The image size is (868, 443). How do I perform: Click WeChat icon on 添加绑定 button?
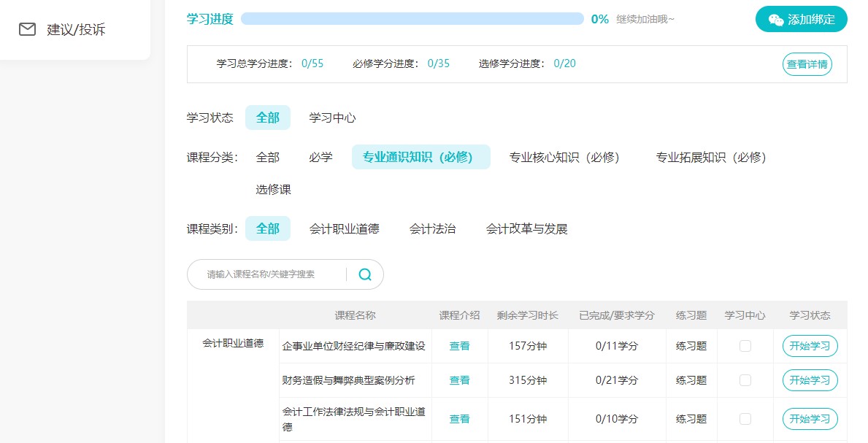pos(776,20)
